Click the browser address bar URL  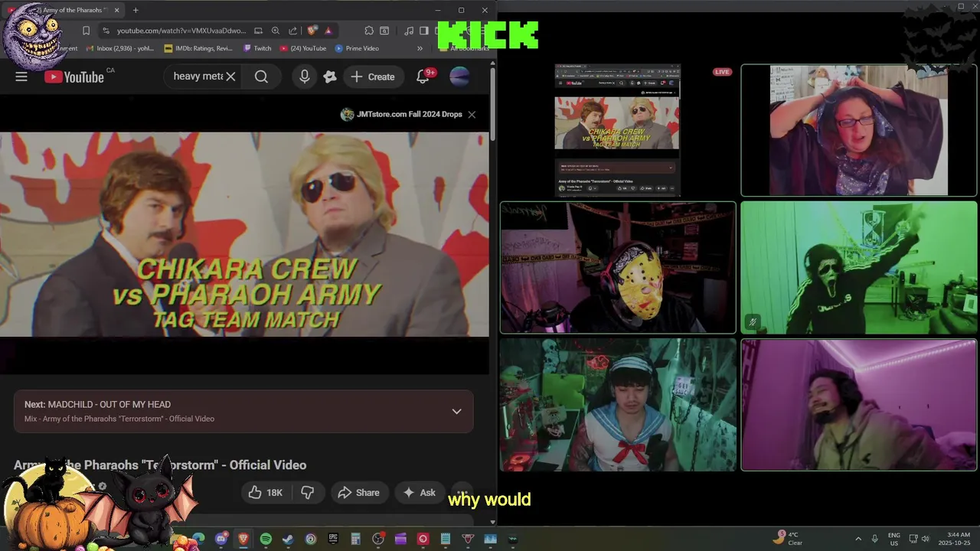point(181,31)
